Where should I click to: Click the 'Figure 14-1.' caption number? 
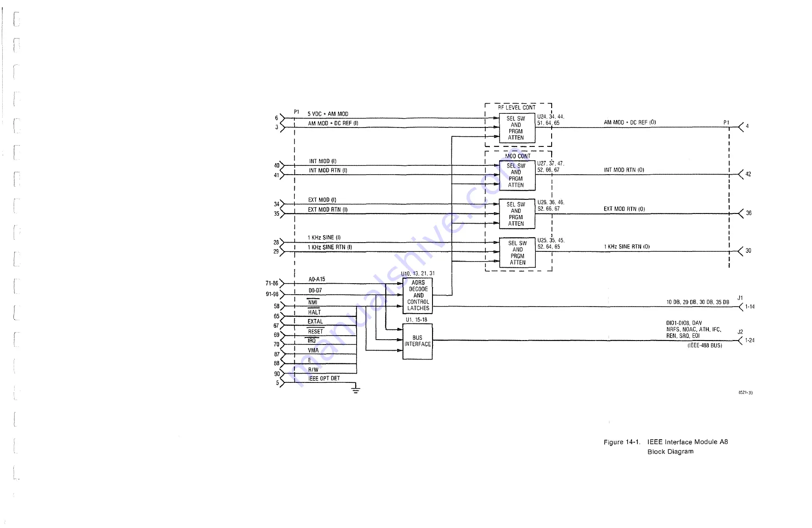622,442
